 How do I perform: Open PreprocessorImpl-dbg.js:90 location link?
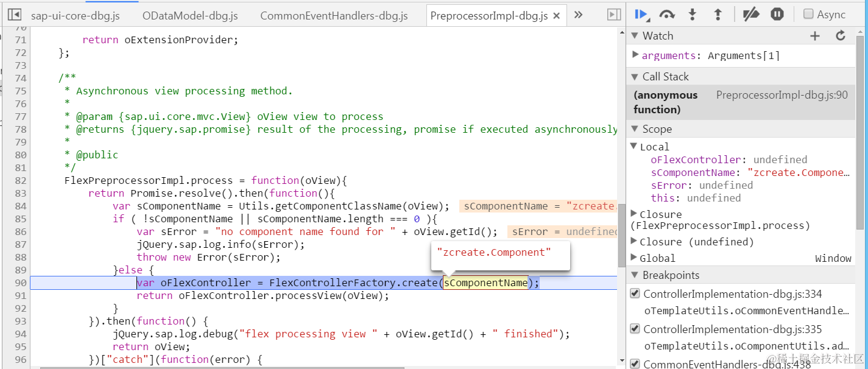pos(782,95)
